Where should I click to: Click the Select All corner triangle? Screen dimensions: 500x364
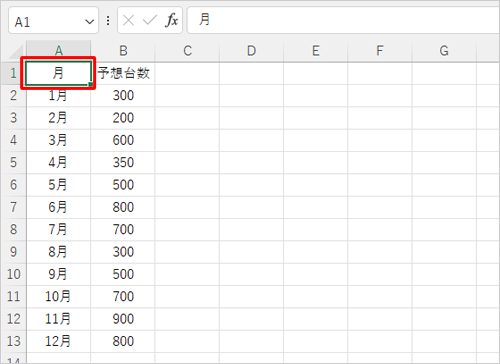17,52
